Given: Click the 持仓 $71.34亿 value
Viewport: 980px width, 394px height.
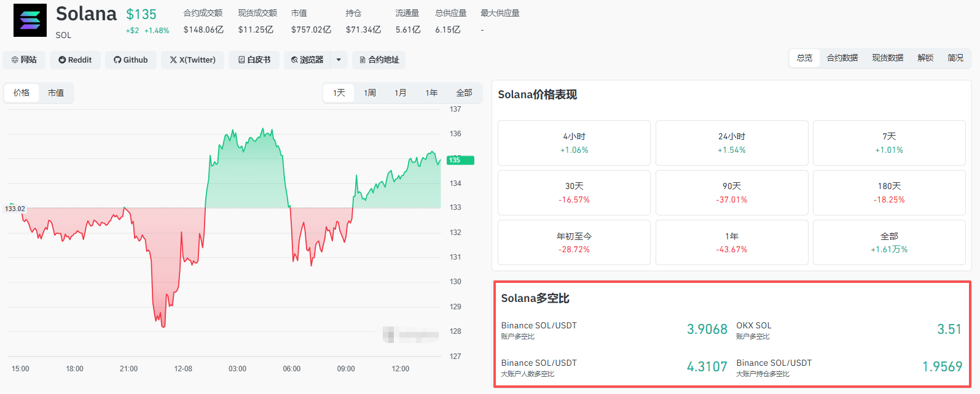Looking at the screenshot, I should coord(363,29).
